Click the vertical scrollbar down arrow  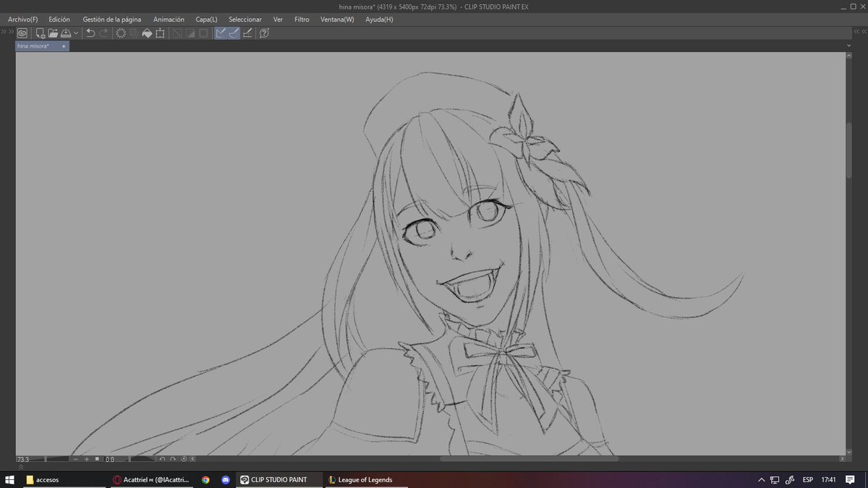click(849, 450)
